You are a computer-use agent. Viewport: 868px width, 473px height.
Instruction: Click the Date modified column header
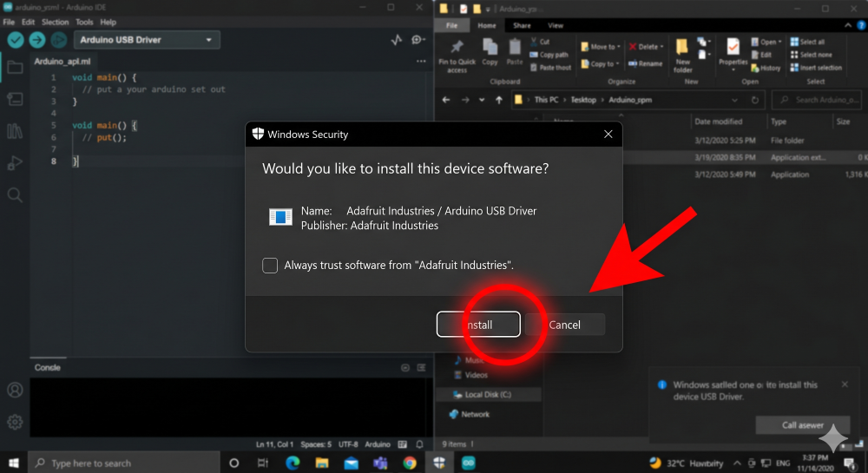tap(718, 122)
